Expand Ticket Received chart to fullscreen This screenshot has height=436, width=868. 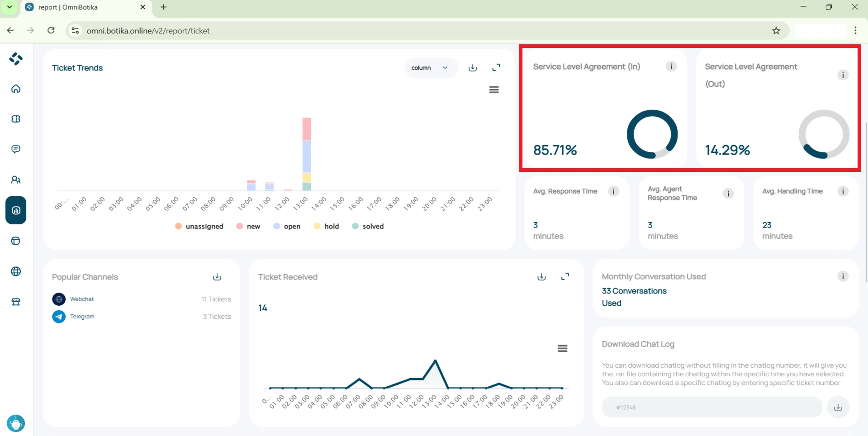tap(565, 277)
